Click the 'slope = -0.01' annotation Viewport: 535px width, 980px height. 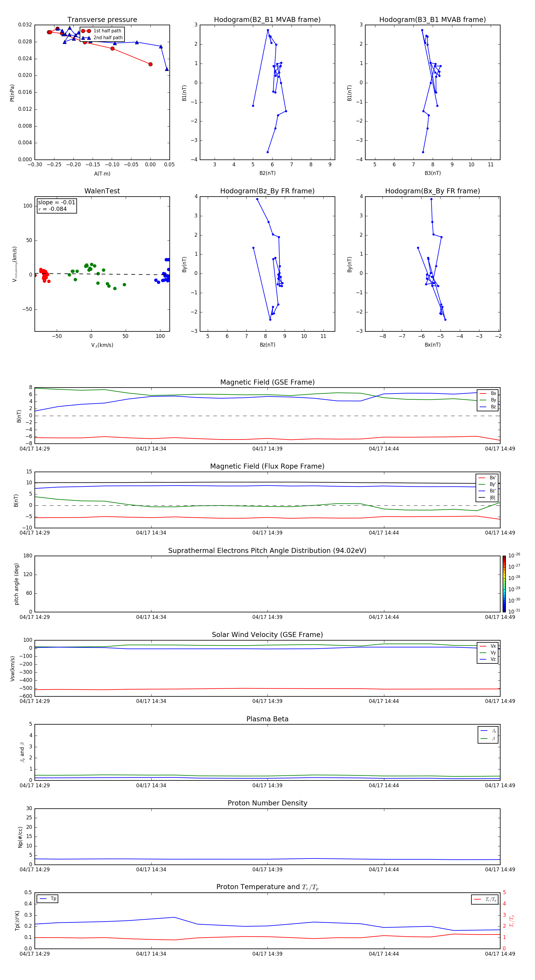point(57,203)
